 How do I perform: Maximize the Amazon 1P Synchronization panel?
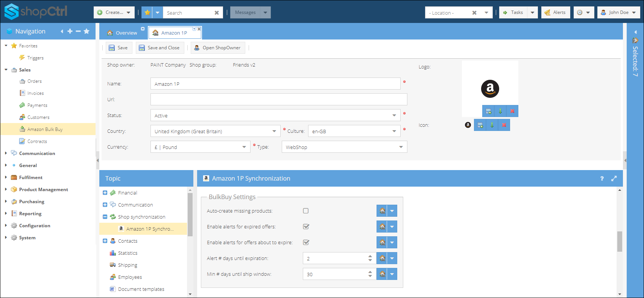(614, 178)
